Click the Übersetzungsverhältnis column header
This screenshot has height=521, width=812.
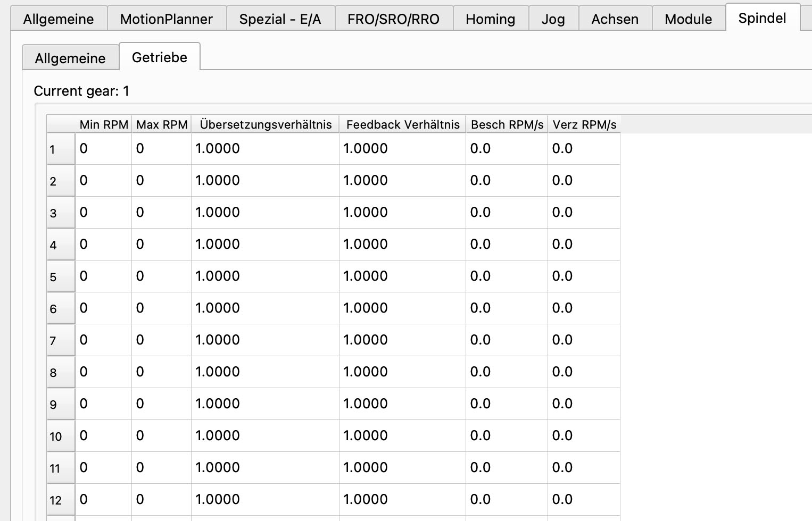click(266, 124)
